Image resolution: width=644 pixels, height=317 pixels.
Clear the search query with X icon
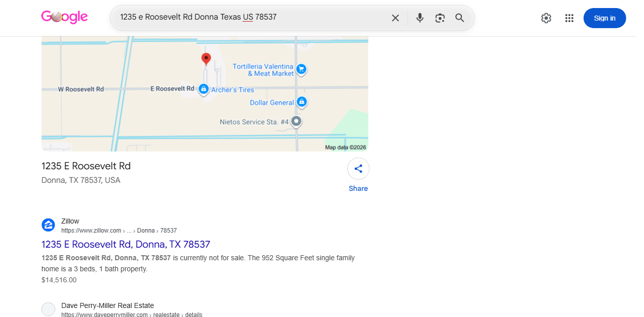coord(395,18)
